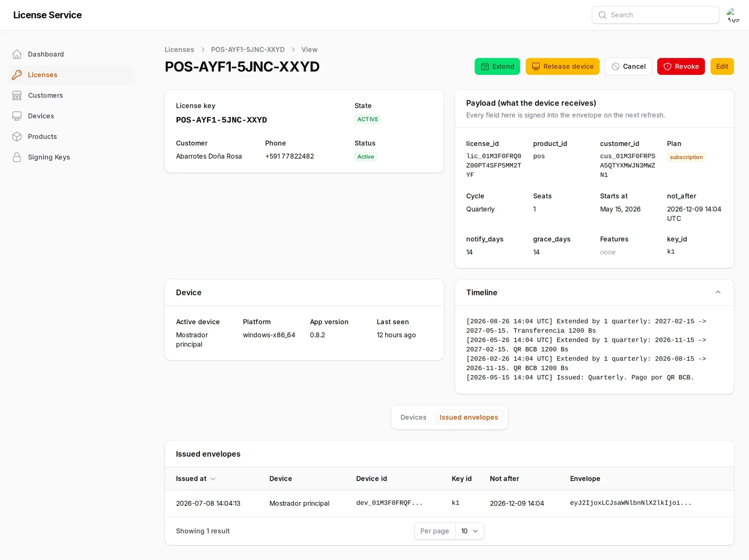Open Dashboard in the sidebar
Screen dimensions: 749x560
pyautogui.click(x=71, y=54)
